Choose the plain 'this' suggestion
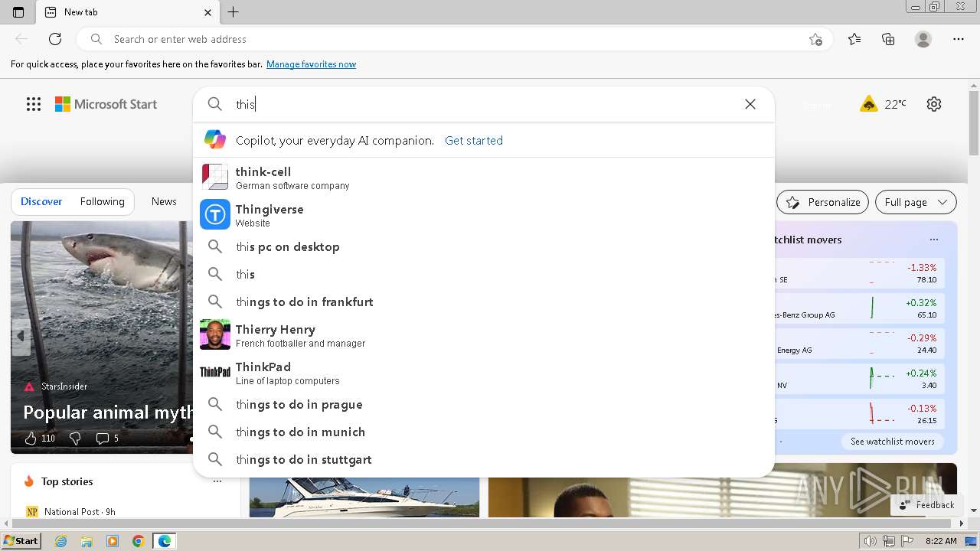This screenshot has width=980, height=551. point(484,274)
